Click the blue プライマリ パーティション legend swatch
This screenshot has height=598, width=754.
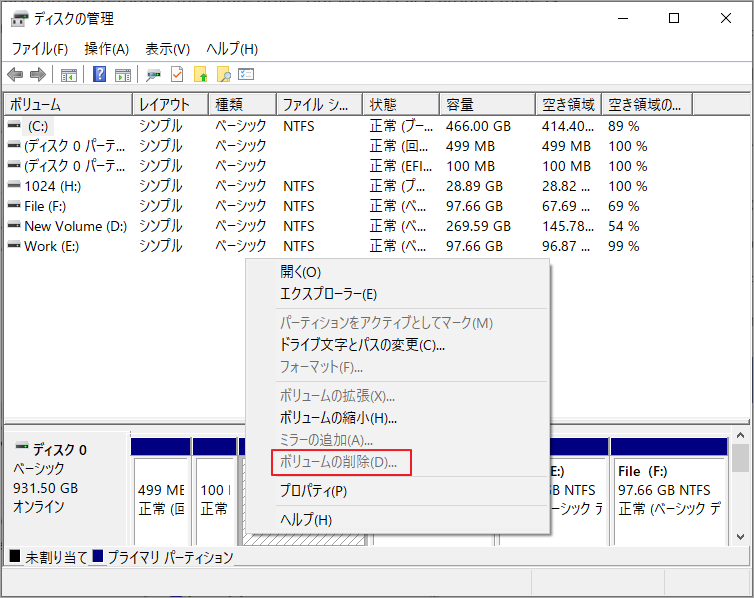[x=98, y=556]
